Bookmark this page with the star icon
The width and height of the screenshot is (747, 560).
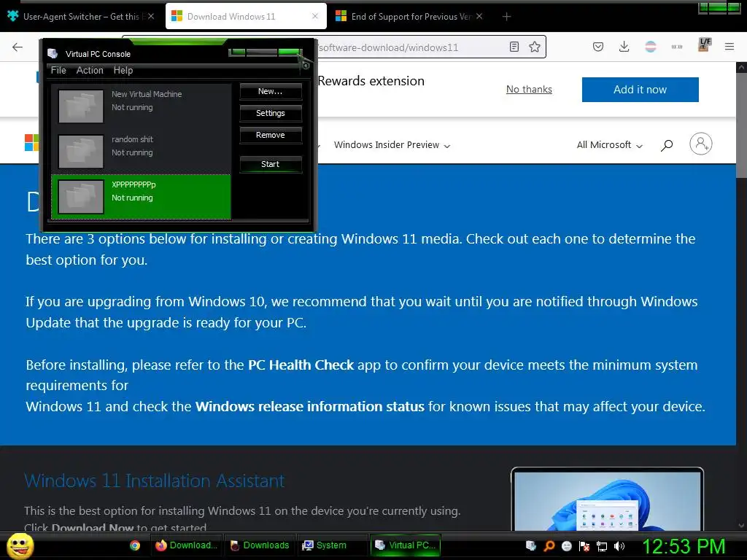(535, 47)
